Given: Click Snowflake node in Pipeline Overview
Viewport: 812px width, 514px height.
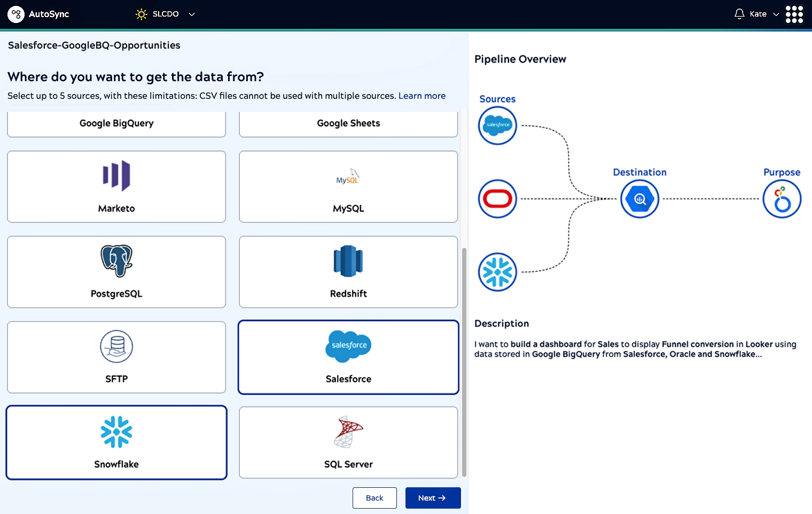Looking at the screenshot, I should (497, 272).
